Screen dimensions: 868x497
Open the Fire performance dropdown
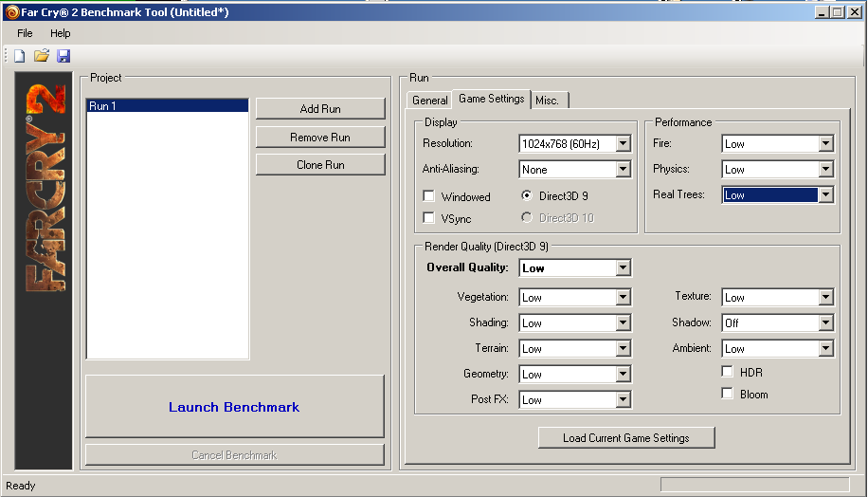pos(778,144)
